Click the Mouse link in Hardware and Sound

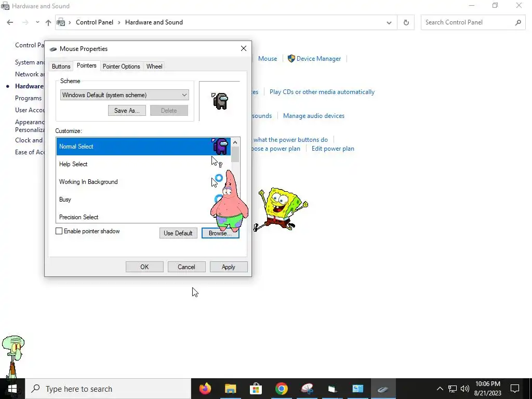(268, 59)
